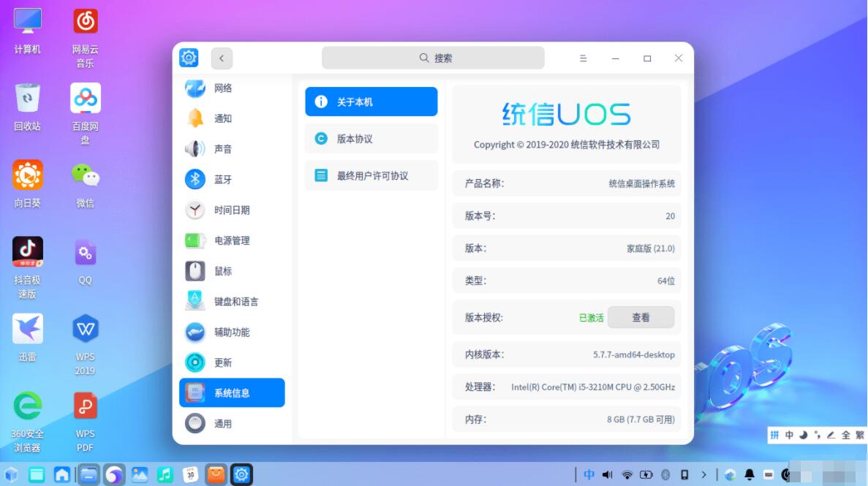Image resolution: width=868 pixels, height=486 pixels.
Task: Focus the 搜索 search field
Action: pos(433,58)
